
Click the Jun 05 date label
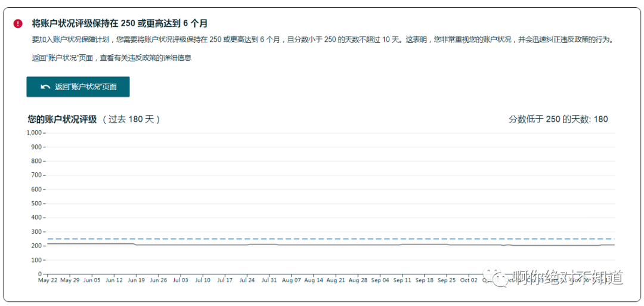[x=92, y=280]
